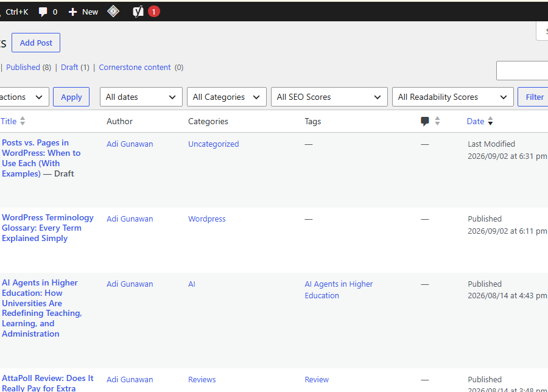Open WordPress Terminology Glossary post
Image resolution: width=548 pixels, height=392 pixels.
click(x=47, y=228)
